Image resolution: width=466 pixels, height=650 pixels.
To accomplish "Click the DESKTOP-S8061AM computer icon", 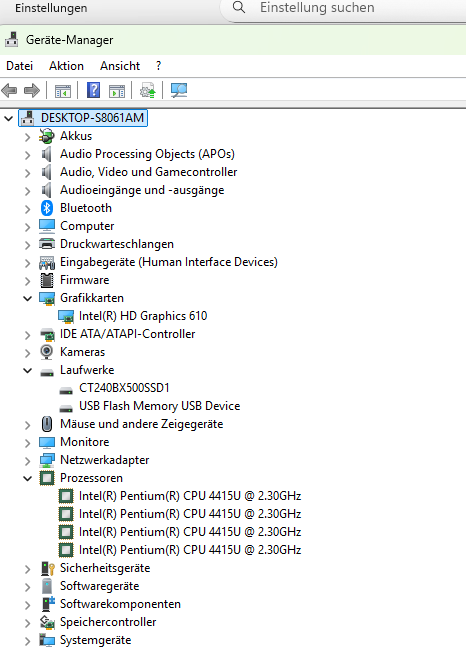I will click(x=28, y=118).
